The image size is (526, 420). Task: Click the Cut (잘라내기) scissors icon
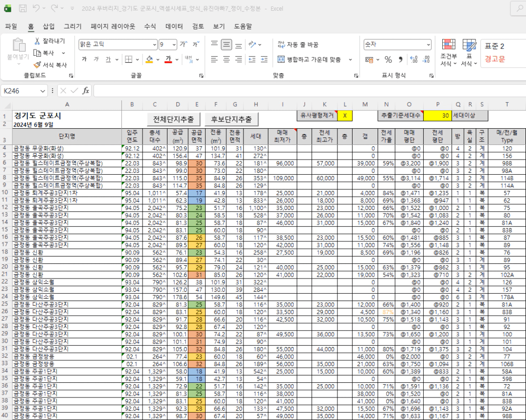(x=37, y=41)
